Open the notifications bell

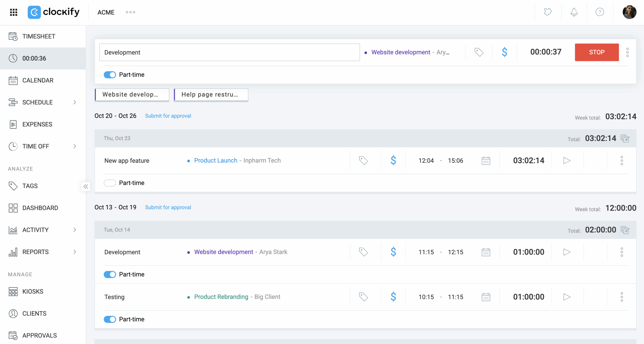pos(574,12)
